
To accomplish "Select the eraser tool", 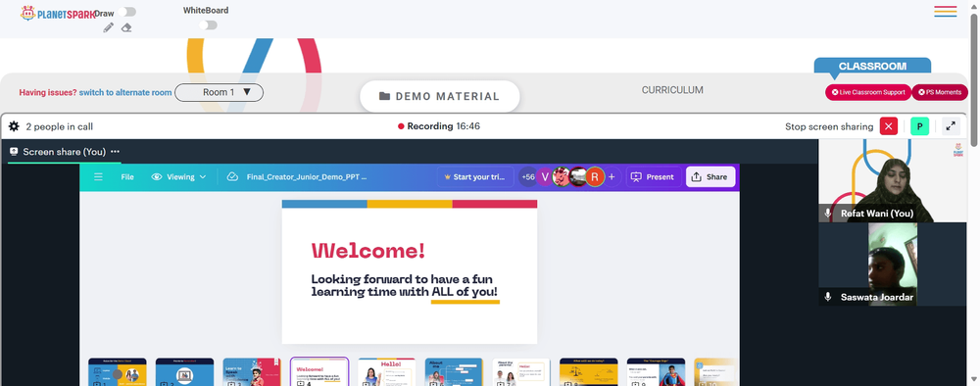I will tap(126, 27).
